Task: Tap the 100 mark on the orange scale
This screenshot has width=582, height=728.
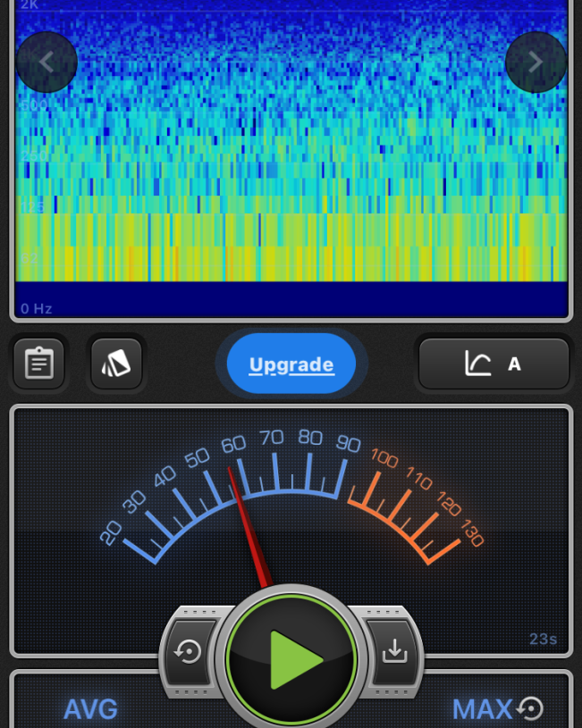Action: (384, 460)
